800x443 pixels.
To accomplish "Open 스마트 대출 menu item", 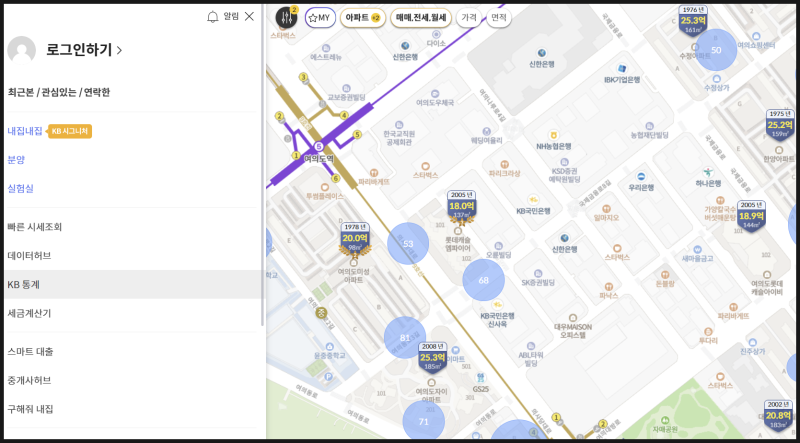I will [x=30, y=352].
